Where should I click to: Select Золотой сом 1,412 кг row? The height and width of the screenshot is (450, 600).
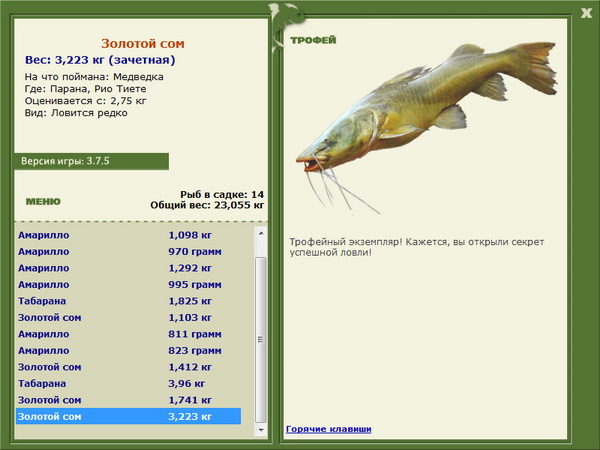tap(129, 367)
